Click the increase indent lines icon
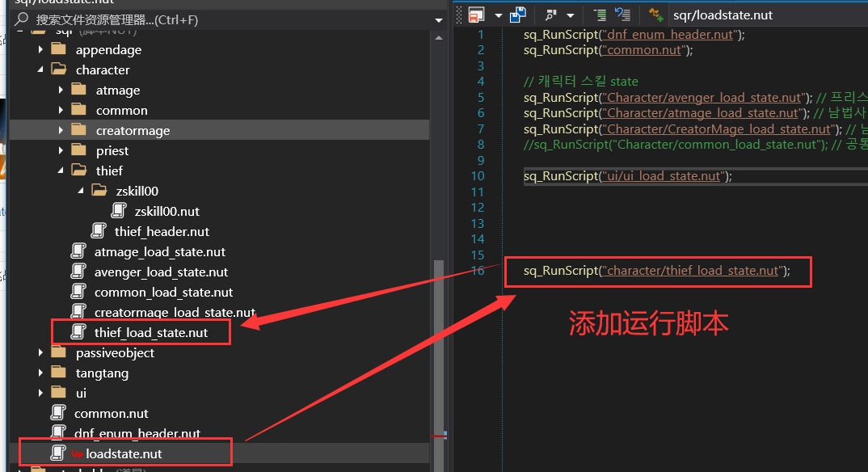 pyautogui.click(x=600, y=15)
